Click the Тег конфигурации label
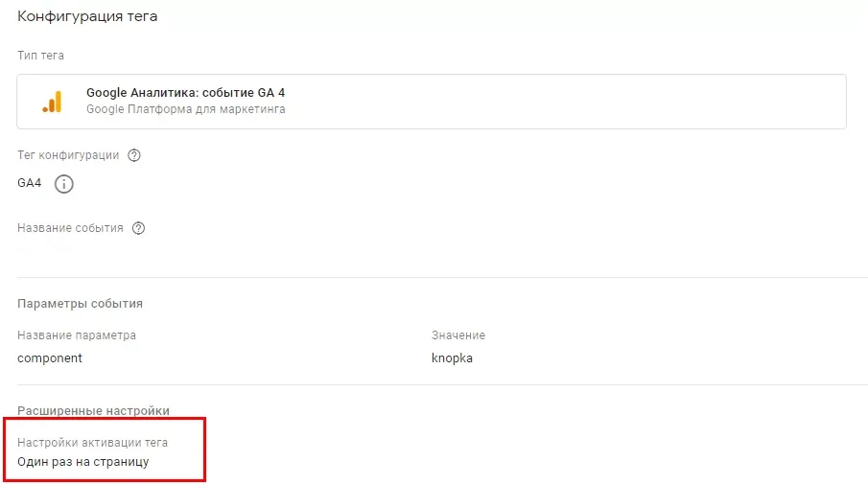The width and height of the screenshot is (868, 484). pyautogui.click(x=68, y=155)
